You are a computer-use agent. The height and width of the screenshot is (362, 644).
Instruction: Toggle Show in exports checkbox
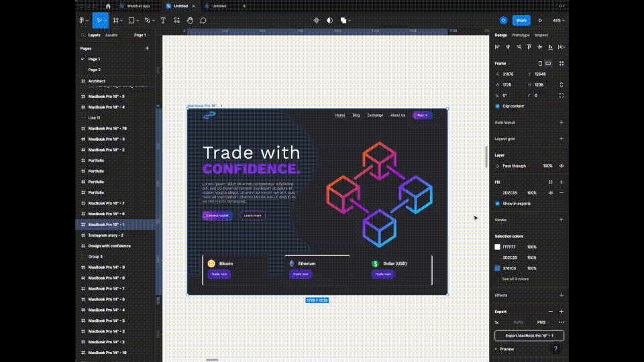(497, 204)
